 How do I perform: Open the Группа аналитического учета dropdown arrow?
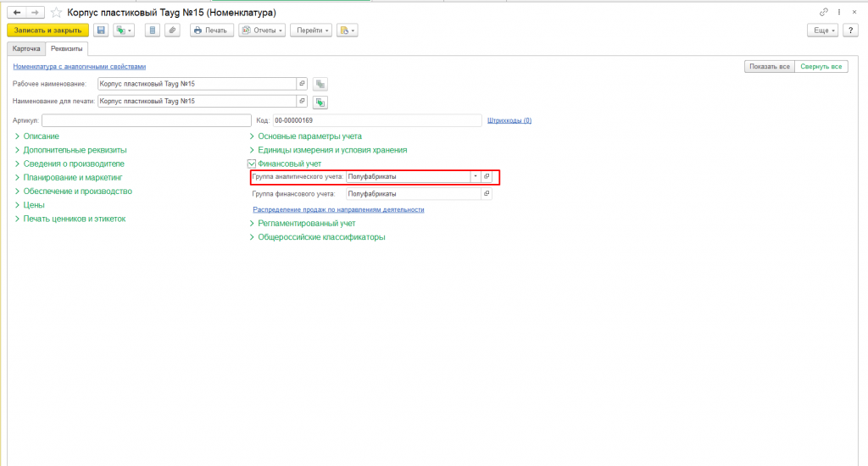[x=475, y=176]
